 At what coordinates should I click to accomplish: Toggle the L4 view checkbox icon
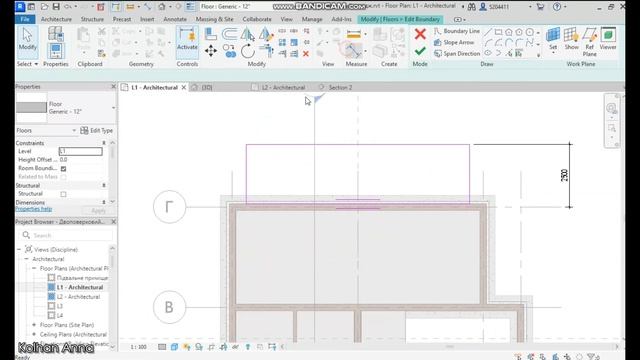click(x=51, y=316)
